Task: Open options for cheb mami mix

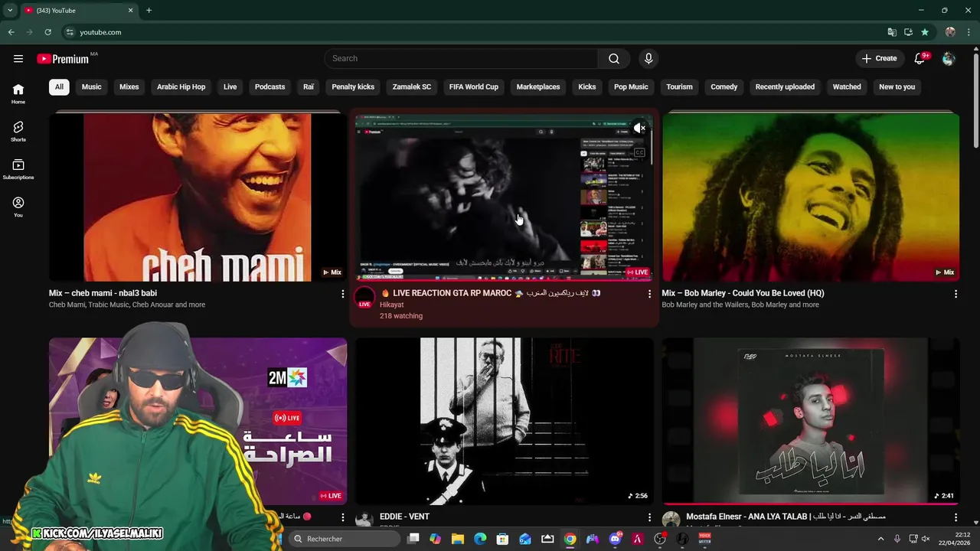Action: coord(342,294)
